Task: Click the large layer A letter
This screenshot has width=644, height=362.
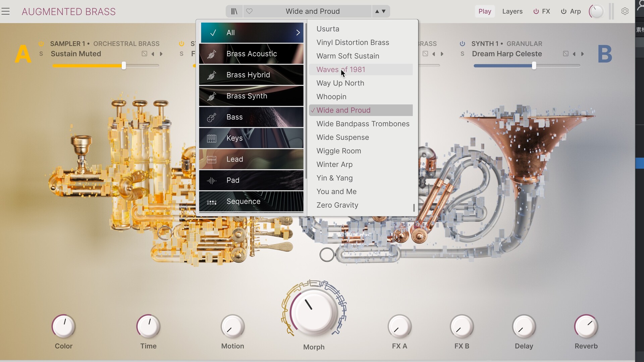Action: pos(23,54)
